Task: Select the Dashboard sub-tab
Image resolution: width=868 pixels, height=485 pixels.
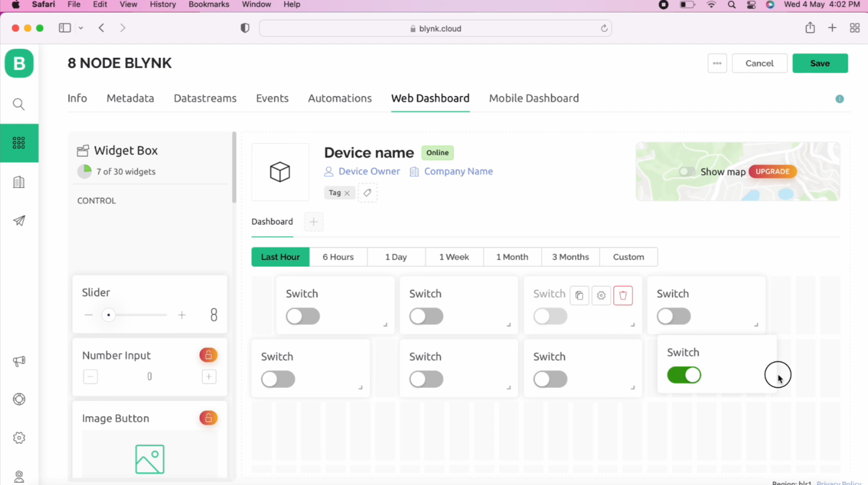Action: pyautogui.click(x=272, y=222)
